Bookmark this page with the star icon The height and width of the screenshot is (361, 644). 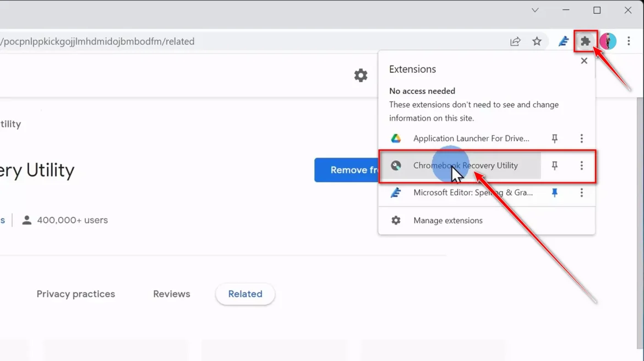click(537, 41)
